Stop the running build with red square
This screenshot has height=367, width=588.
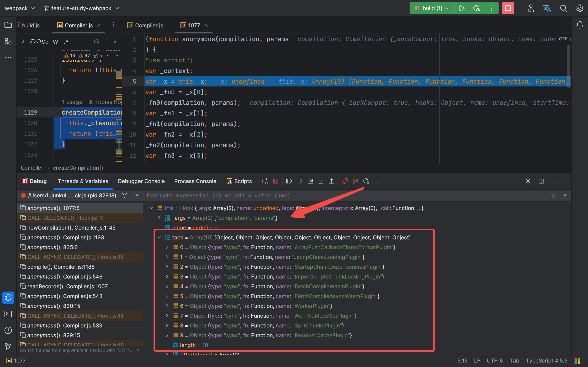pyautogui.click(x=508, y=8)
